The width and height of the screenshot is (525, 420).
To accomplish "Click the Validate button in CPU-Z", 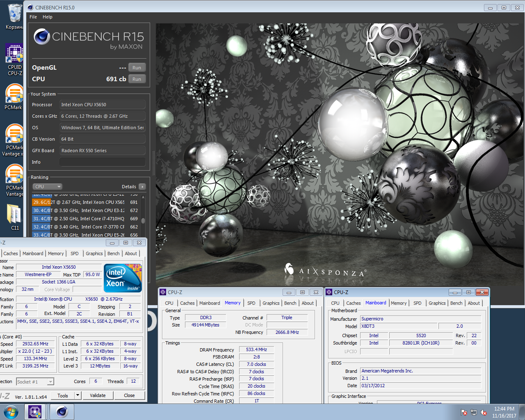I will click(x=98, y=395).
